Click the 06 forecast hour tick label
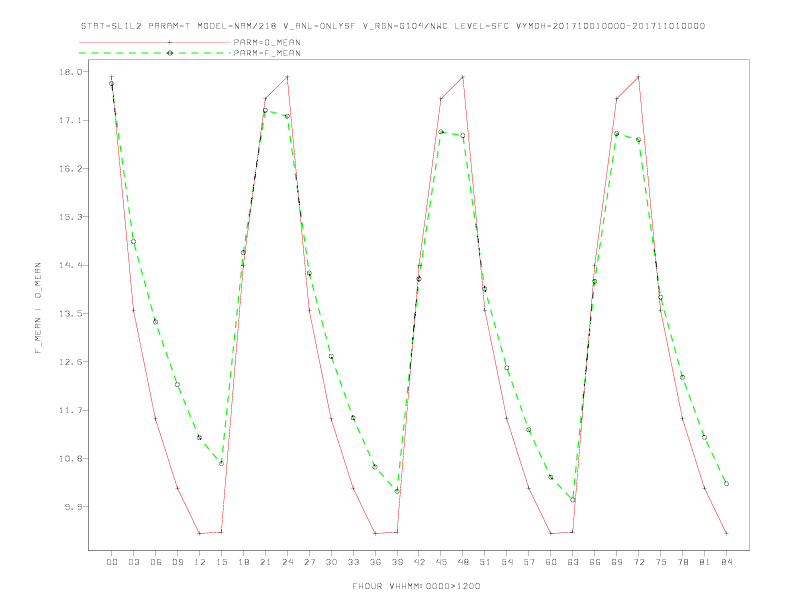 [156, 562]
